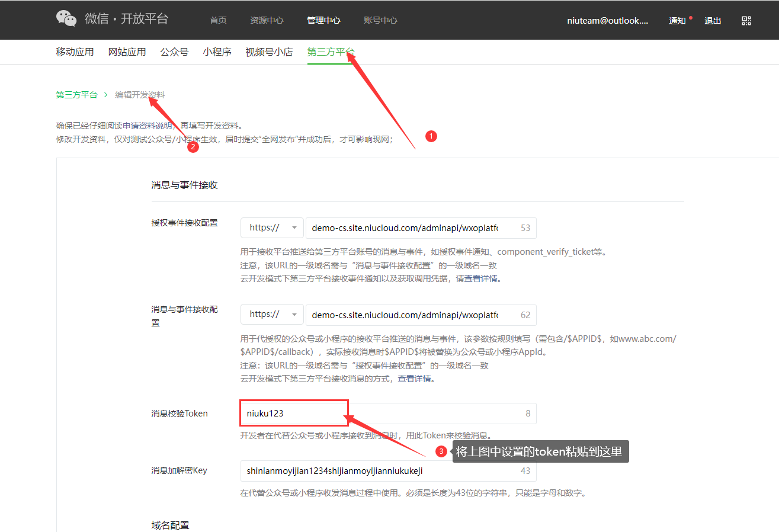The image size is (779, 532).
Task: Expand the https:// dropdown for 授权事件接收配置
Action: (x=272, y=227)
